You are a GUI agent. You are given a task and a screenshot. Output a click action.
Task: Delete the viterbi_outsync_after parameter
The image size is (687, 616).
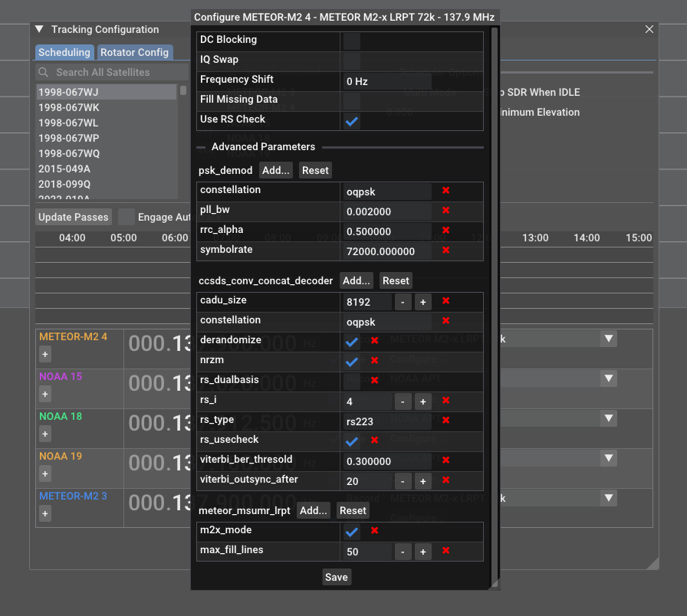pyautogui.click(x=445, y=480)
